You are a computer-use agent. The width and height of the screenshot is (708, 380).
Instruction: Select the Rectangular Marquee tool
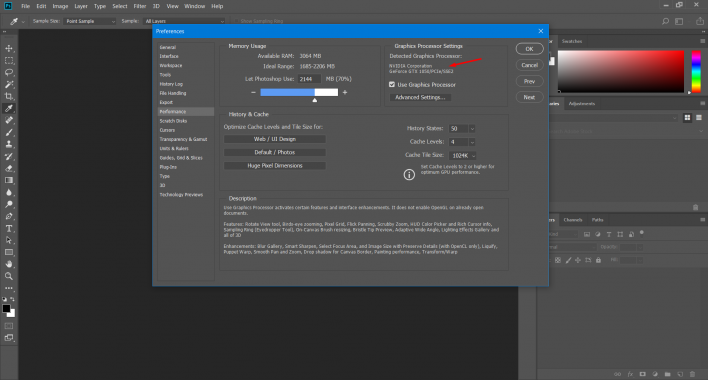[x=9, y=60]
